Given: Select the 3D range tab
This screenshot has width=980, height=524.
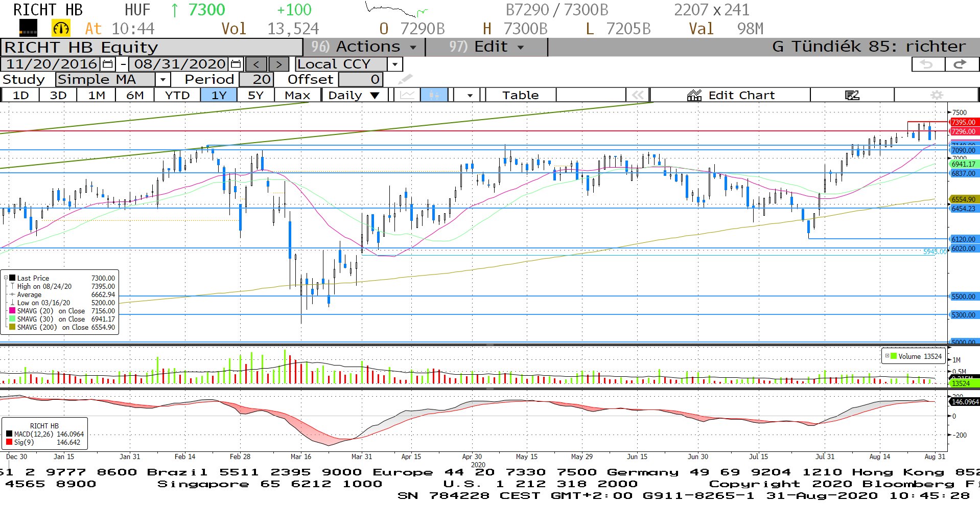Looking at the screenshot, I should tap(58, 95).
